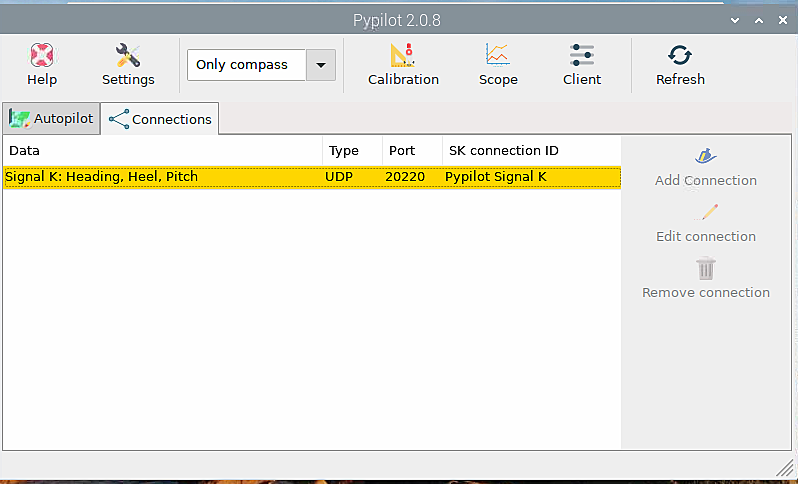This screenshot has height=484, width=798.
Task: Click the 'Only compass' combo box field
Action: tap(245, 65)
